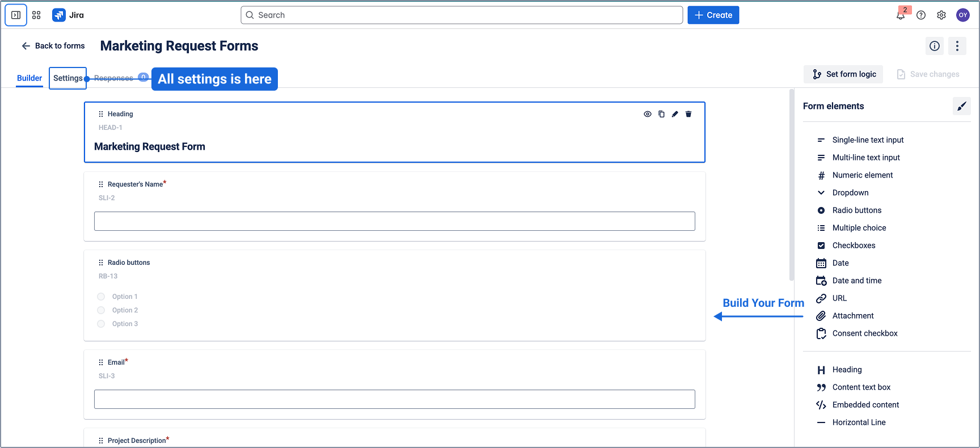
Task: Switch to the Builder tab
Action: [x=29, y=78]
